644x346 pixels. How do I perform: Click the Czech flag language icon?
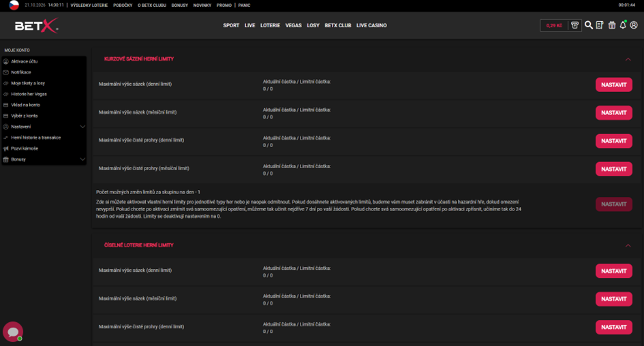coord(14,5)
